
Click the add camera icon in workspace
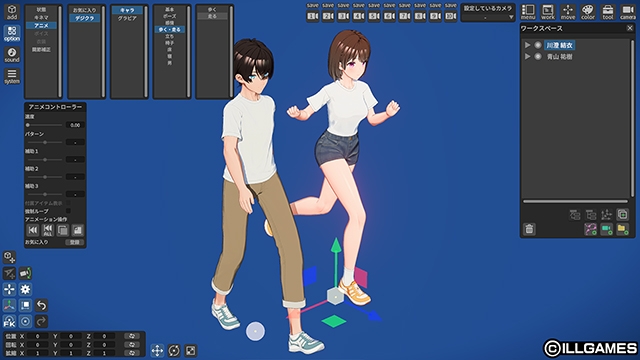pos(607,229)
